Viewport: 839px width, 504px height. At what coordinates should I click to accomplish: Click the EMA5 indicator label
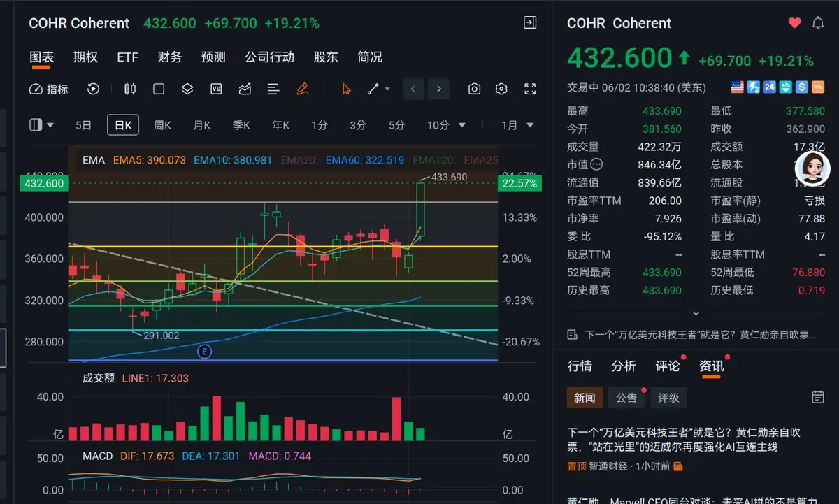coord(149,160)
